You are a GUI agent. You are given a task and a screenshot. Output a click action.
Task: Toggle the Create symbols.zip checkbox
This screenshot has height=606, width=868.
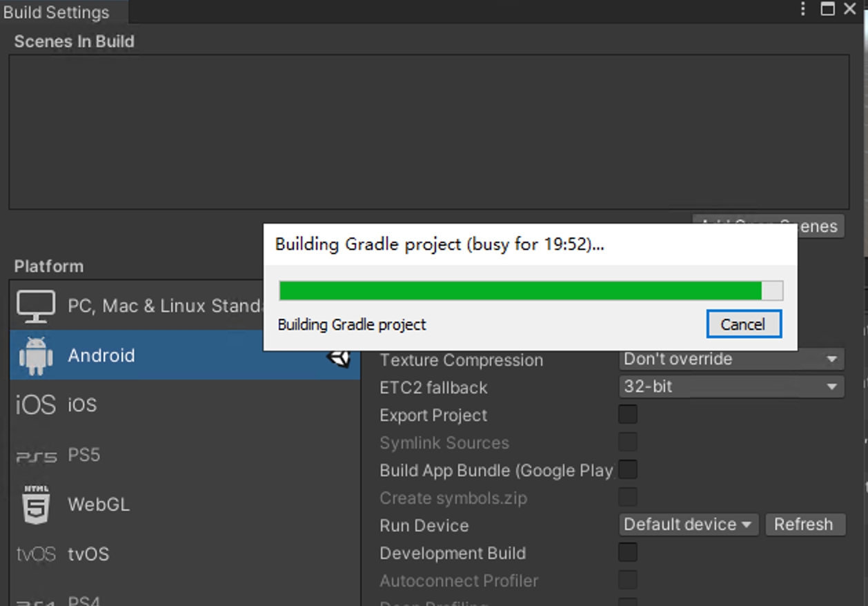point(628,497)
